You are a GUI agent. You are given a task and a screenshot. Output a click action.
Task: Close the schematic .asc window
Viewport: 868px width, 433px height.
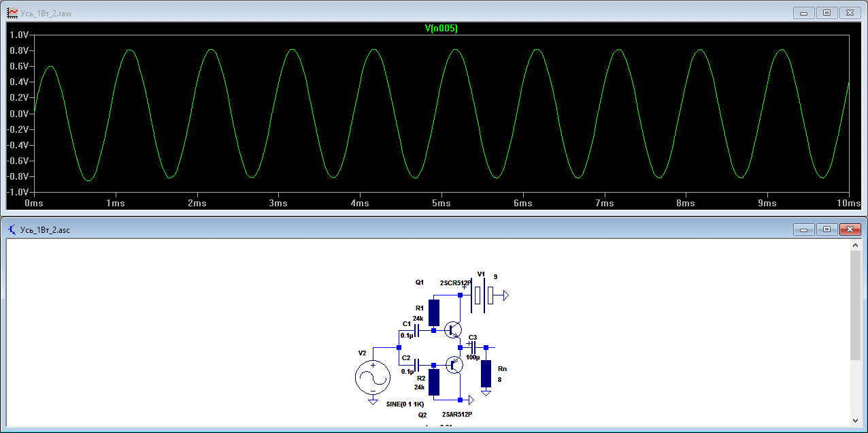point(850,229)
